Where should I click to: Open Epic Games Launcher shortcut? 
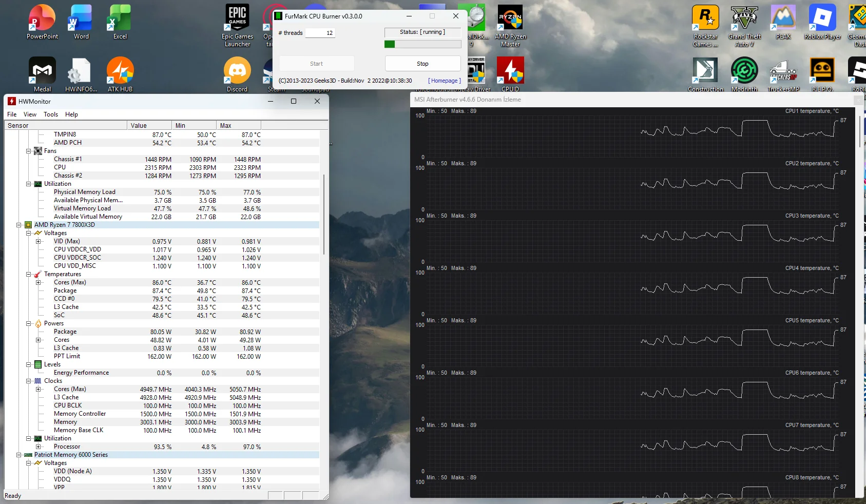[237, 26]
